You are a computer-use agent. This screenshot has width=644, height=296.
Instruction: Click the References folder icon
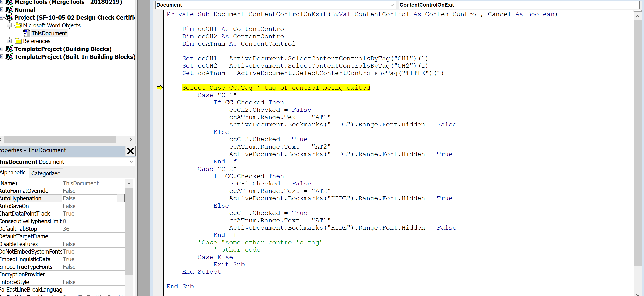click(x=18, y=41)
